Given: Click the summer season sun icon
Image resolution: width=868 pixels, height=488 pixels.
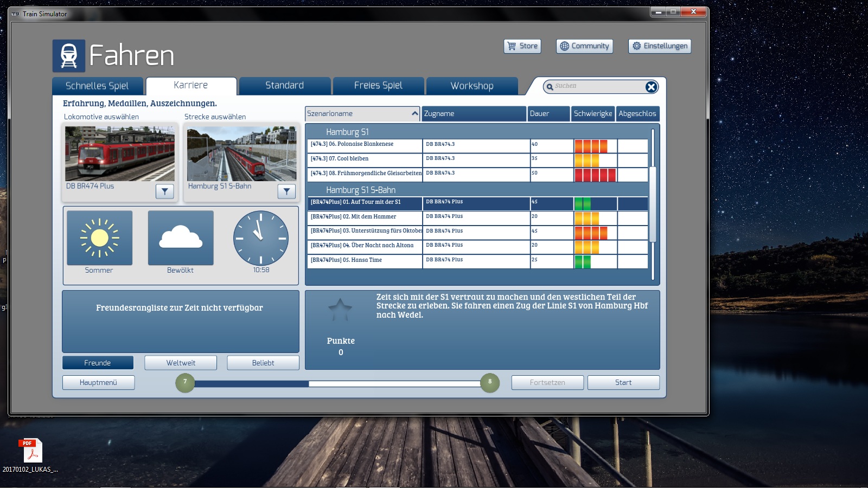Looking at the screenshot, I should pyautogui.click(x=99, y=237).
